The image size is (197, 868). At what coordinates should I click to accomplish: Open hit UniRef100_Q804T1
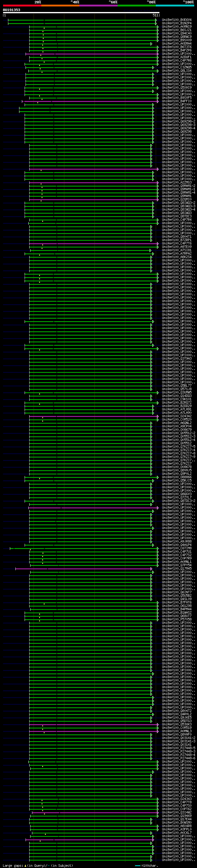tap(177, 236)
